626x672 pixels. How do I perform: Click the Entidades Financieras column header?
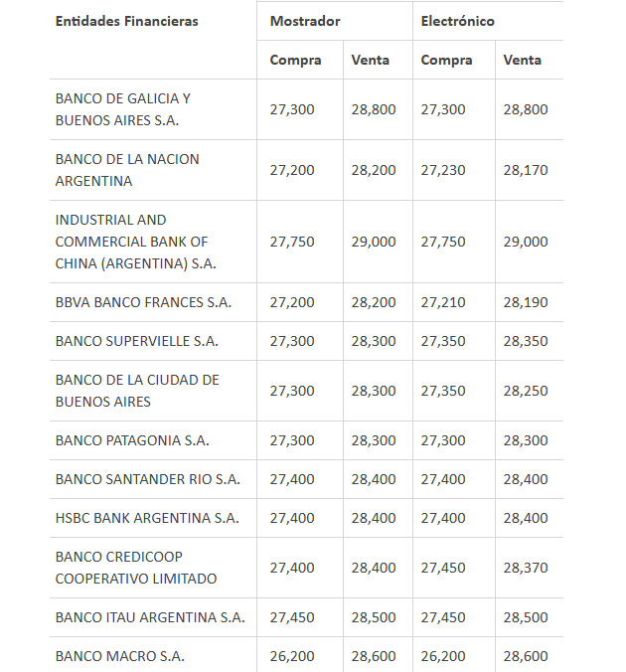(x=126, y=21)
